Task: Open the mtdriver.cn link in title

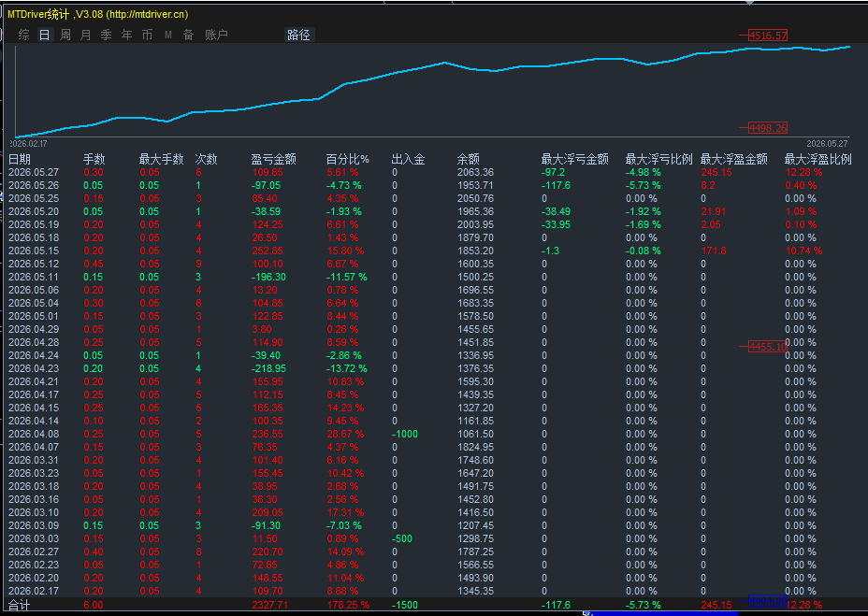Action: coord(147,14)
